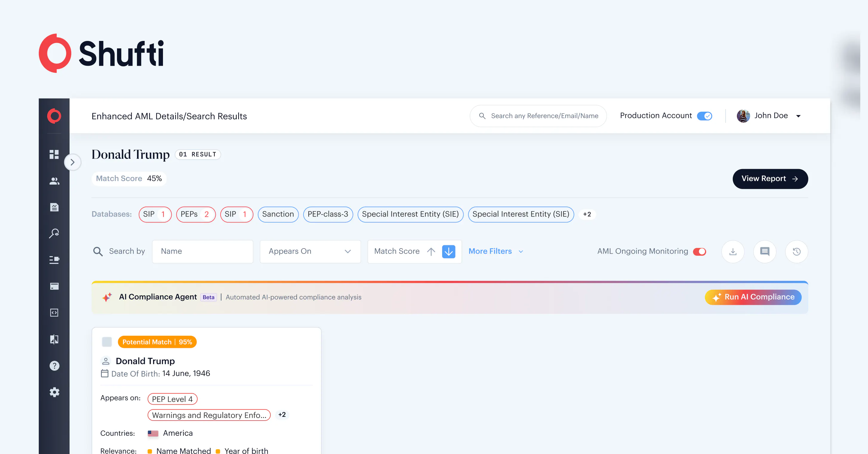Click the date 14 June, 1946
This screenshot has width=868, height=454.
[x=186, y=373]
